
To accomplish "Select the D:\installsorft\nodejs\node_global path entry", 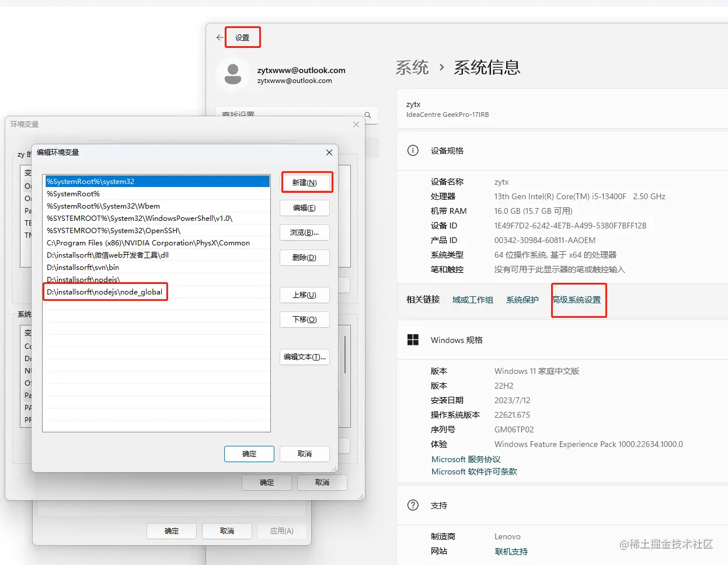I will (x=105, y=292).
